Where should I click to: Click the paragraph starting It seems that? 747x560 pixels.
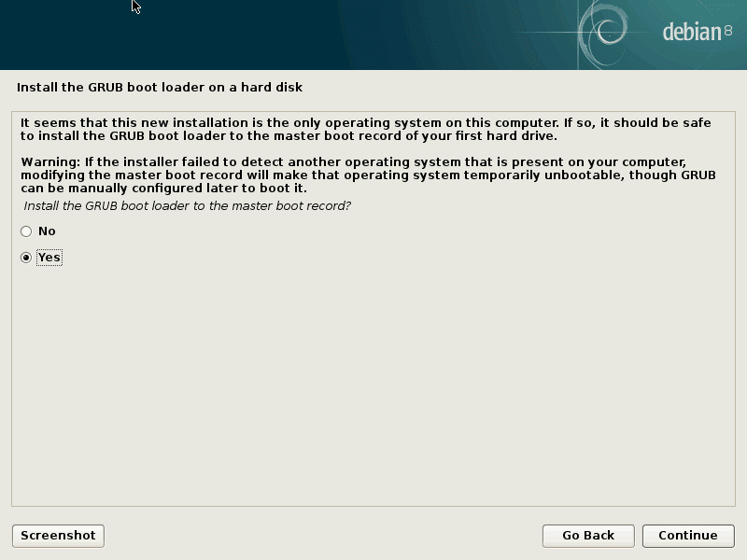point(365,130)
